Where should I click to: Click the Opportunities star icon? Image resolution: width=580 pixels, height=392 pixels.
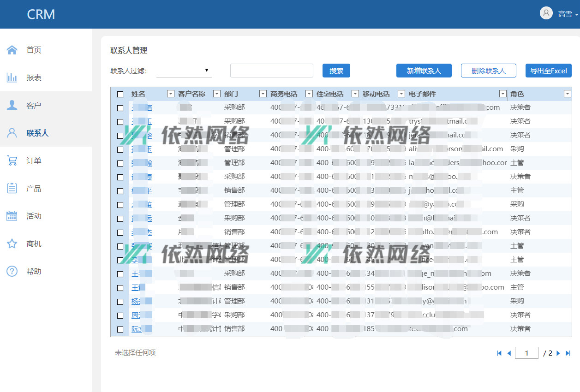click(x=12, y=244)
